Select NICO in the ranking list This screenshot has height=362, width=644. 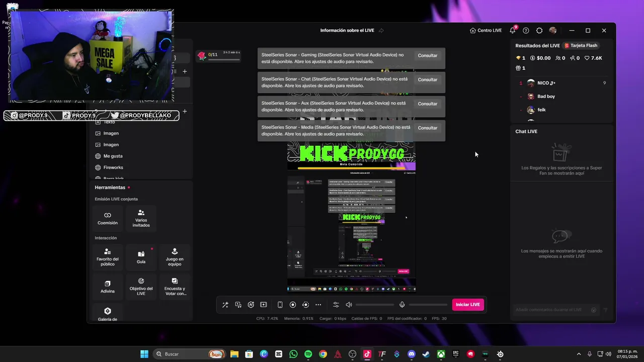pyautogui.click(x=562, y=83)
